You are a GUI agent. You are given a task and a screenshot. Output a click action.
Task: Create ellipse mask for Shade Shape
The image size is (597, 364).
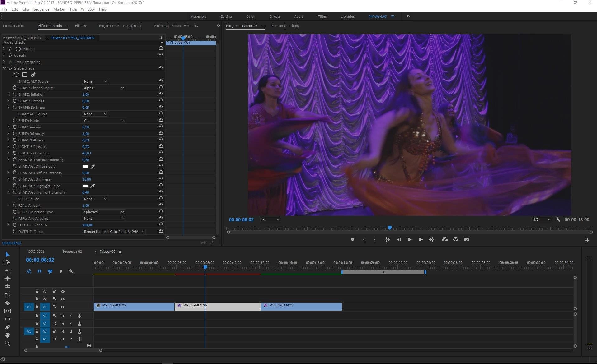tap(16, 75)
